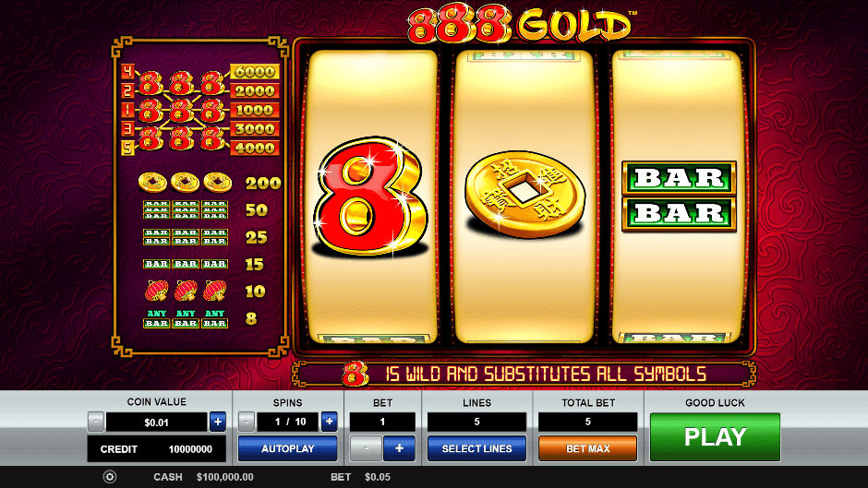Select payline 5 marker in paytable

[127, 148]
